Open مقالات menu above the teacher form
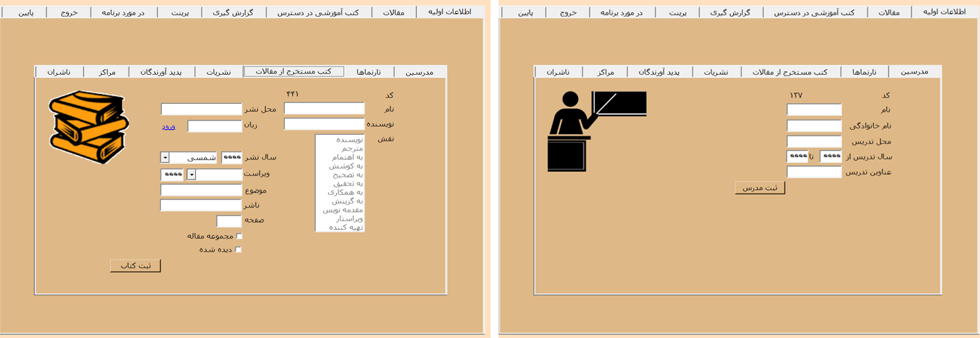Viewport: 980px width, 338px height. pos(889,12)
